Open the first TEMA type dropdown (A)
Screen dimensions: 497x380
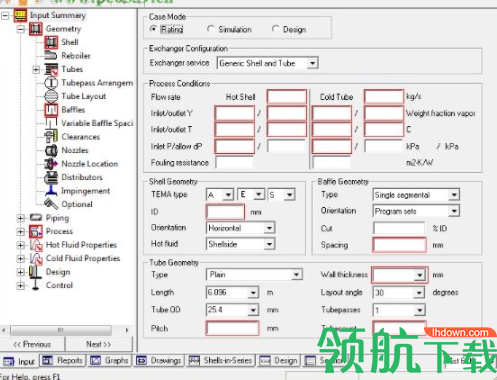point(228,195)
